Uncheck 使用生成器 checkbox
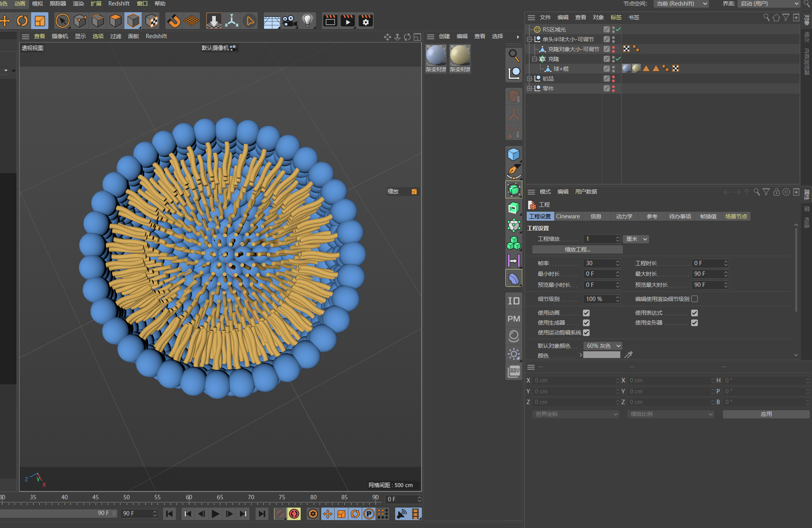This screenshot has width=812, height=528. (x=586, y=323)
